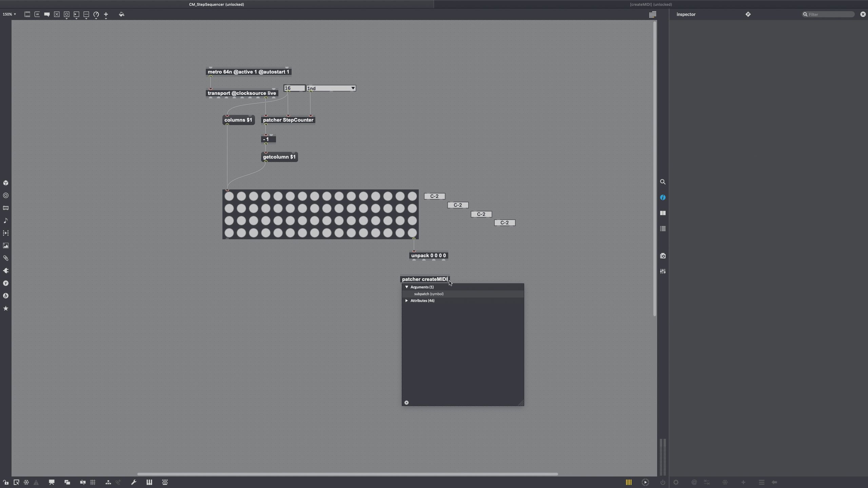Toggle the snowflake Freeze icon
The width and height of the screenshot is (868, 488).
26,482
